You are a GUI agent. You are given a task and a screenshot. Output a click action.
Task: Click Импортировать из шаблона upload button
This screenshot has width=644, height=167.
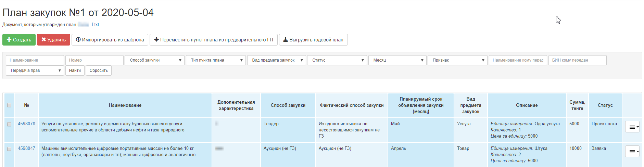(110, 40)
